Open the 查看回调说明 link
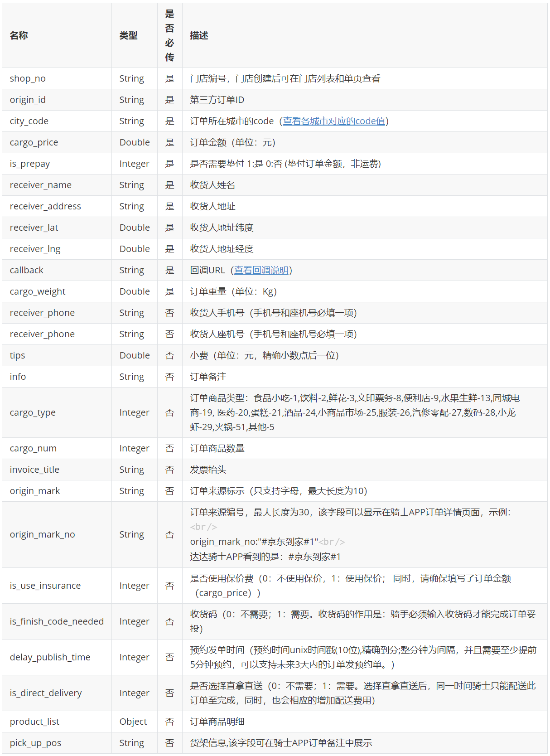The height and width of the screenshot is (756, 550). coord(261,270)
